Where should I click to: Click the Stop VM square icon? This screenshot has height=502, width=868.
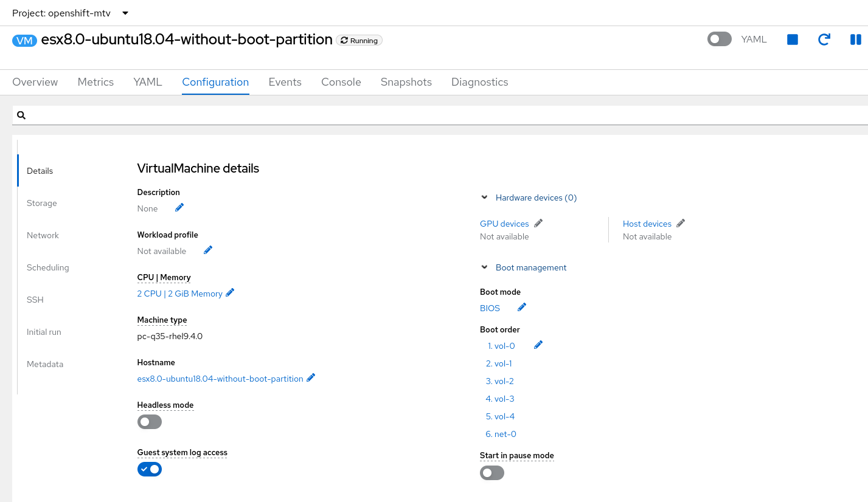[x=792, y=40]
